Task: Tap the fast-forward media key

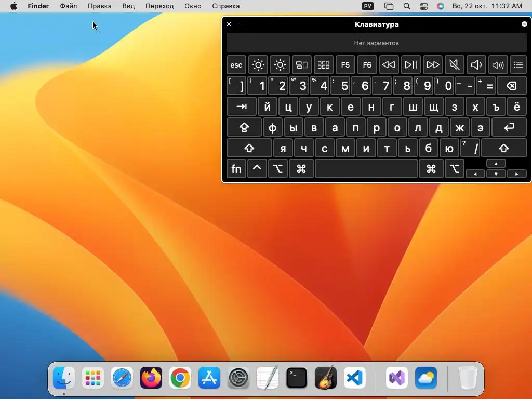Action: tap(433, 65)
